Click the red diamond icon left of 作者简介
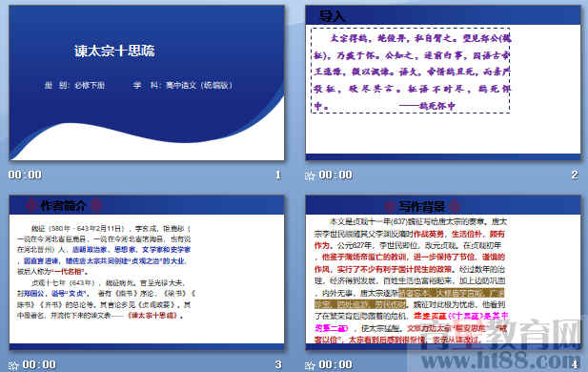Viewport: 588px width, 372px height. pos(31,205)
